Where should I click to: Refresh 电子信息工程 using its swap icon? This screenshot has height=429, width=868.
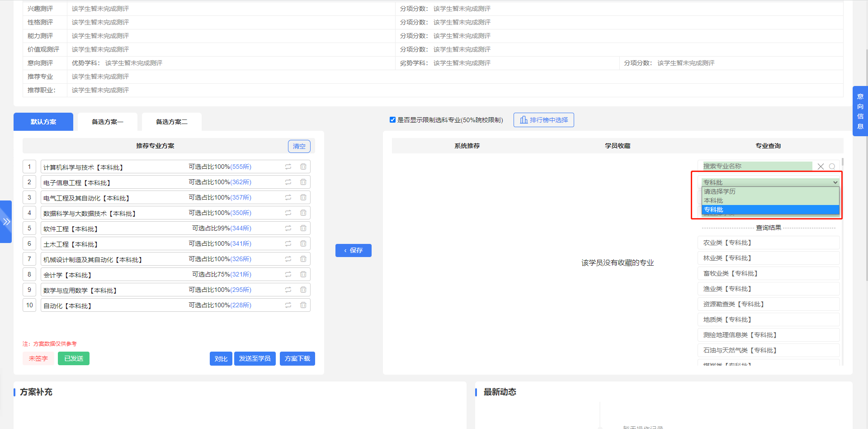(x=288, y=182)
